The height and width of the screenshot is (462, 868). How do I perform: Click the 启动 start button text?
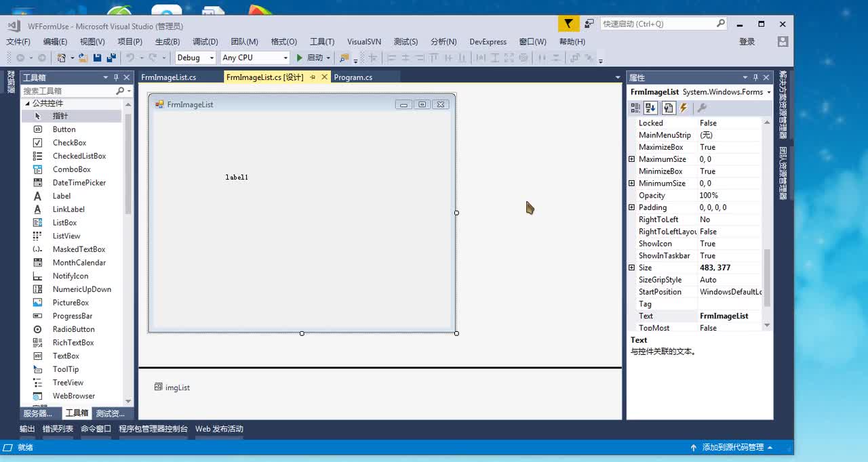[x=315, y=58]
